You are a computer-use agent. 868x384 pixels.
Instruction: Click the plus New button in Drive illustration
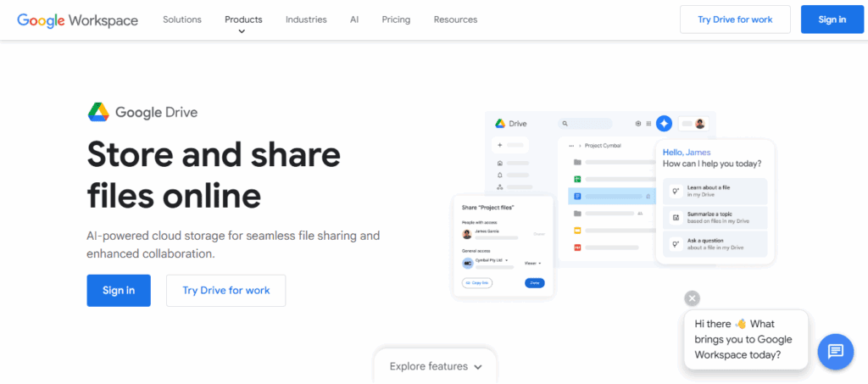[509, 145]
